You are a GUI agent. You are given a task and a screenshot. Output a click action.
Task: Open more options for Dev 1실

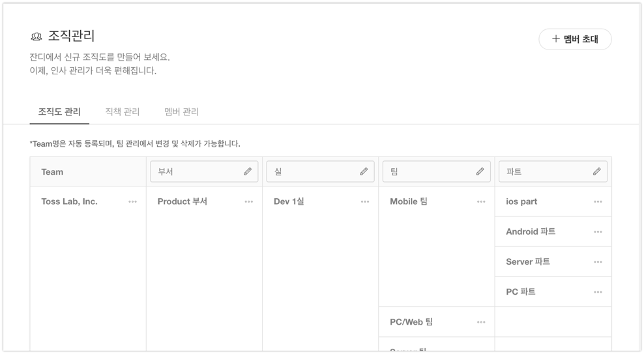(365, 202)
